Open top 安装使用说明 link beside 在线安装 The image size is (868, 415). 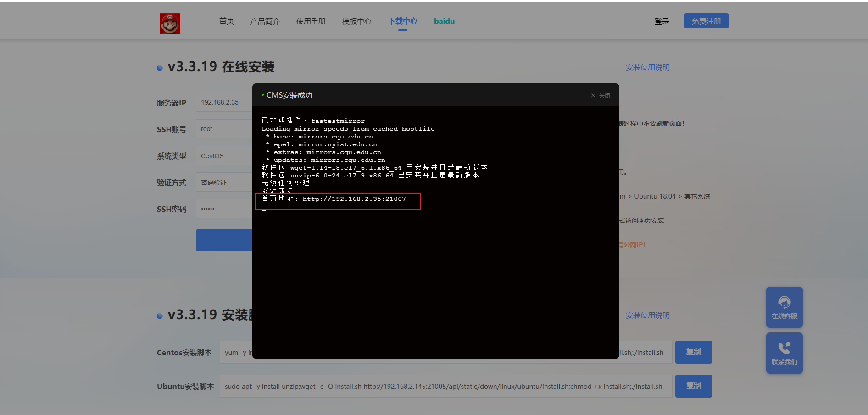coord(647,67)
